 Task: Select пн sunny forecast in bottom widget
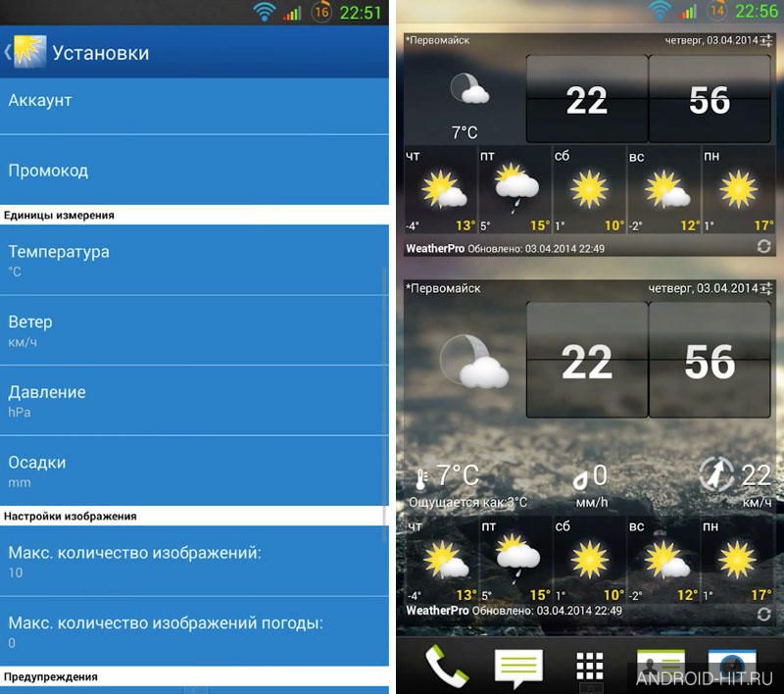[x=738, y=559]
